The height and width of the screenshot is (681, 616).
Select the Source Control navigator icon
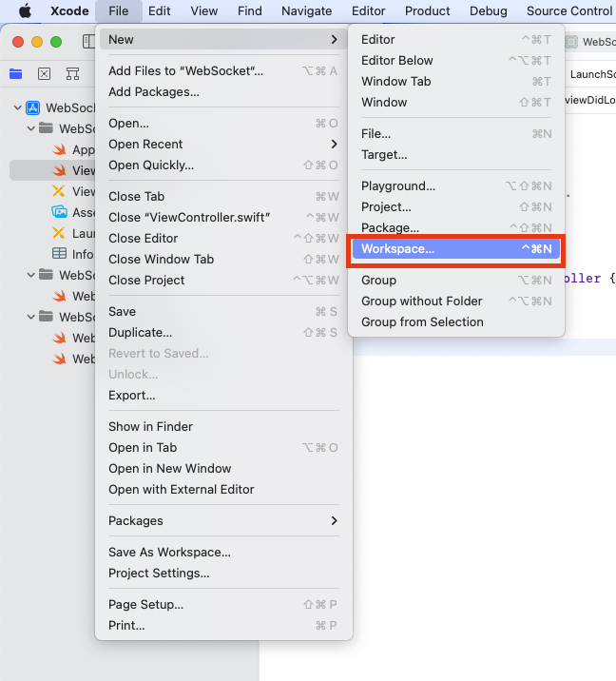pyautogui.click(x=45, y=74)
